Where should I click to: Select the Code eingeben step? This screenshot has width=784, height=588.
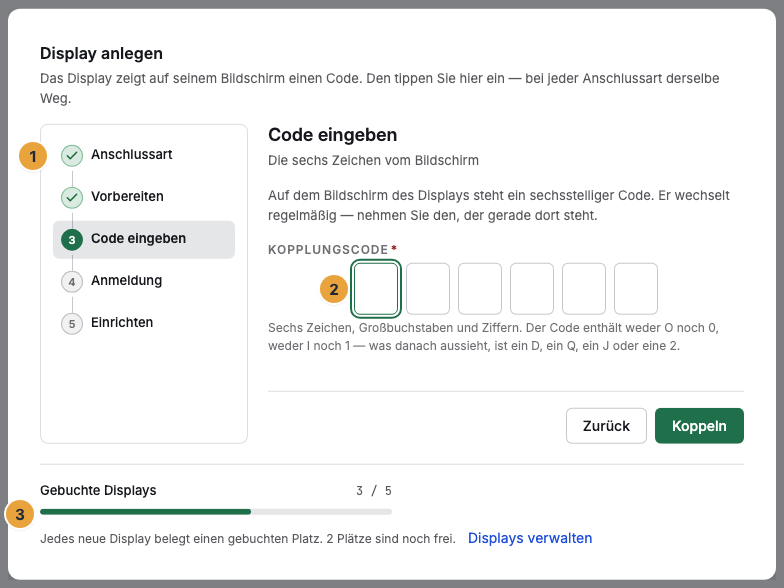[x=144, y=240]
